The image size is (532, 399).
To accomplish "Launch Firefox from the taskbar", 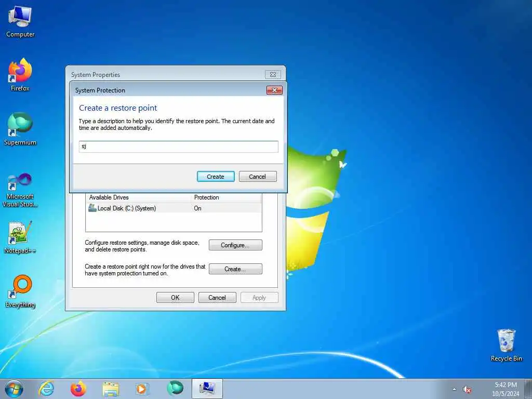I will click(78, 389).
